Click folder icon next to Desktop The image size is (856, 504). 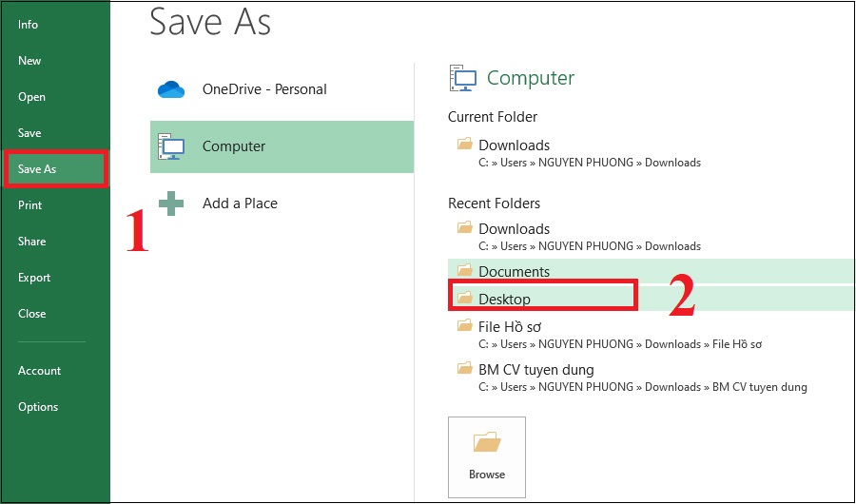coord(465,299)
